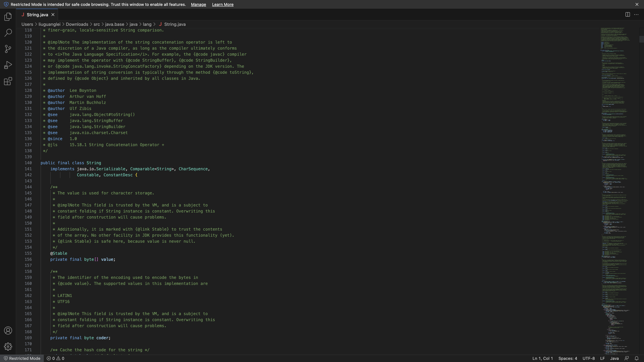Open the editor More Actions menu
The width and height of the screenshot is (644, 362).
click(636, 14)
